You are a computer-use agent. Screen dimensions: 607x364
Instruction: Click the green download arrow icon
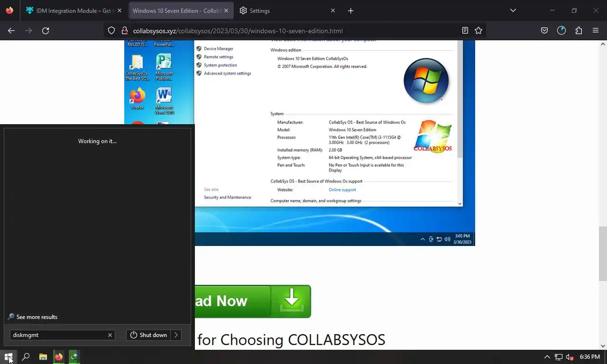(291, 300)
